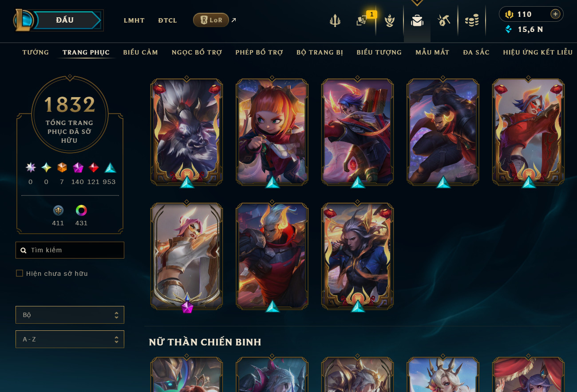The image size is (577, 392).
Task: Click the chroma color wheel icon
Action: [x=81, y=210]
